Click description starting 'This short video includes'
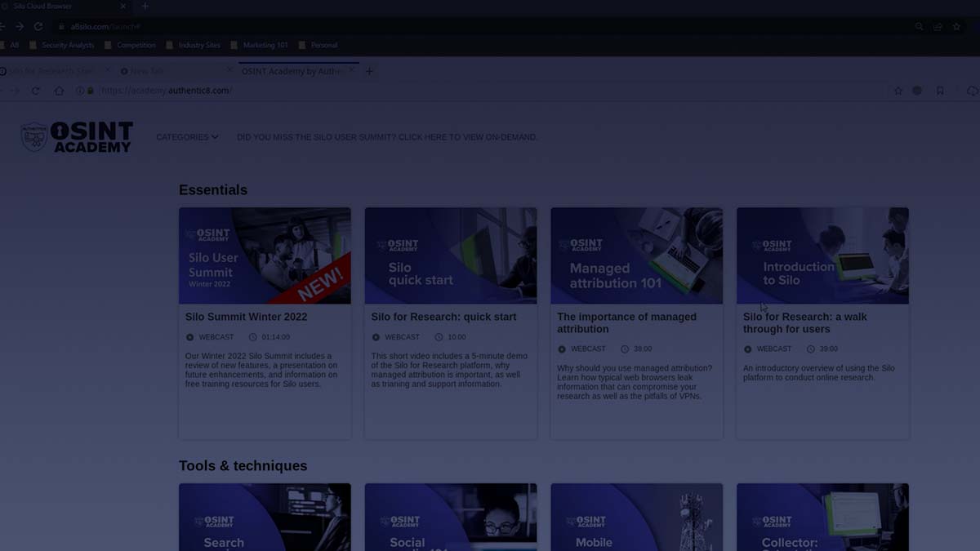 tap(450, 370)
